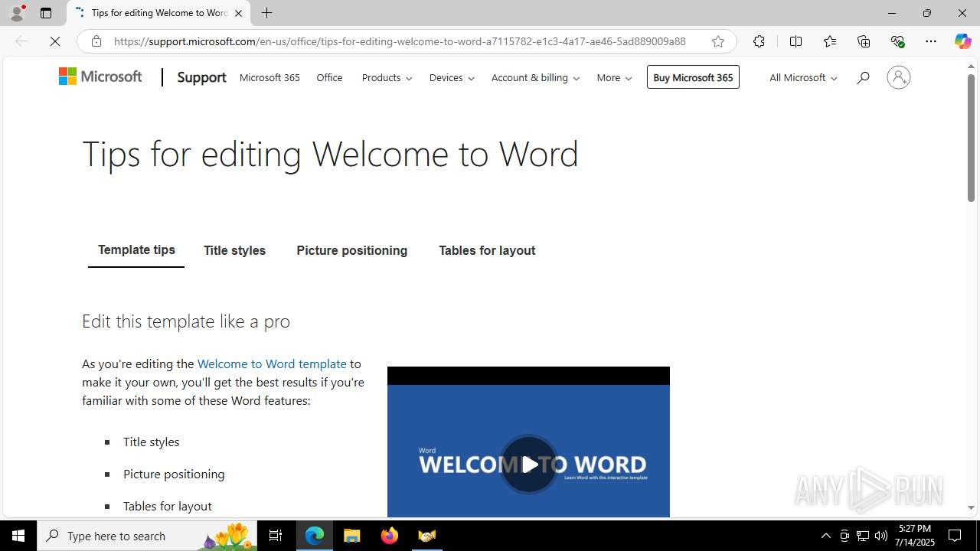980x551 pixels.
Task: Sign in via the account avatar icon
Action: click(899, 77)
